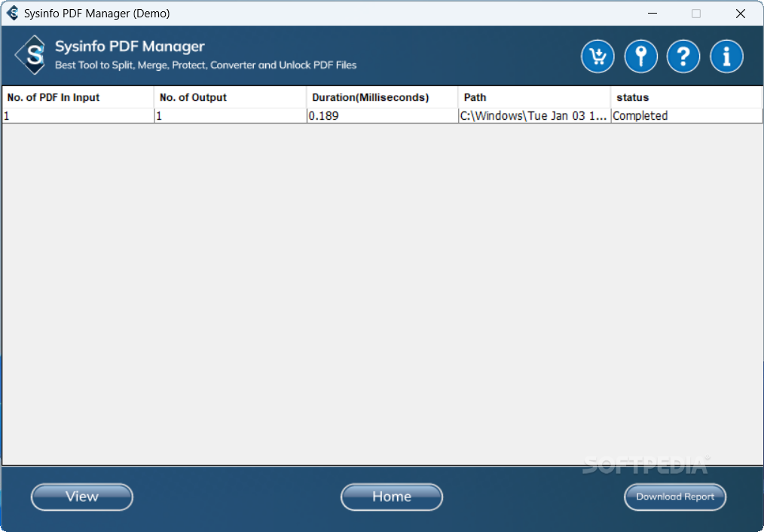The image size is (764, 532).
Task: Show the about info icon
Action: (x=726, y=57)
